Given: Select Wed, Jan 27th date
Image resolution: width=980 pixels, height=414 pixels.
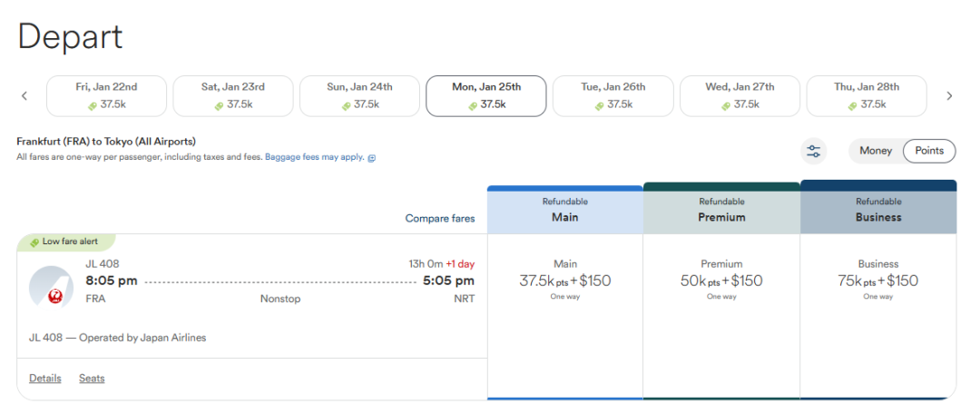Looking at the screenshot, I should pos(740,95).
